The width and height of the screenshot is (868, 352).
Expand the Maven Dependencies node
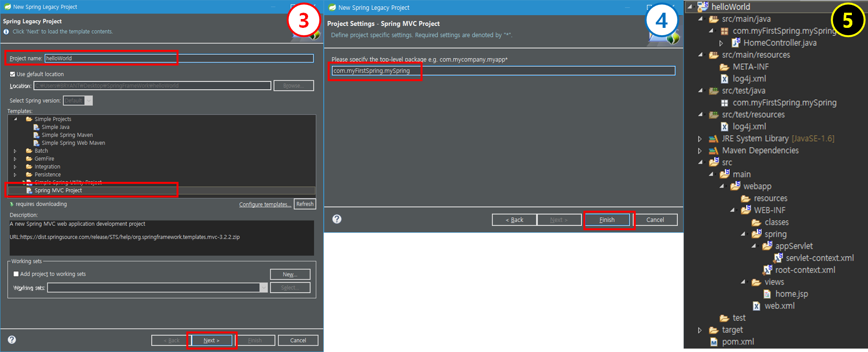(700, 151)
